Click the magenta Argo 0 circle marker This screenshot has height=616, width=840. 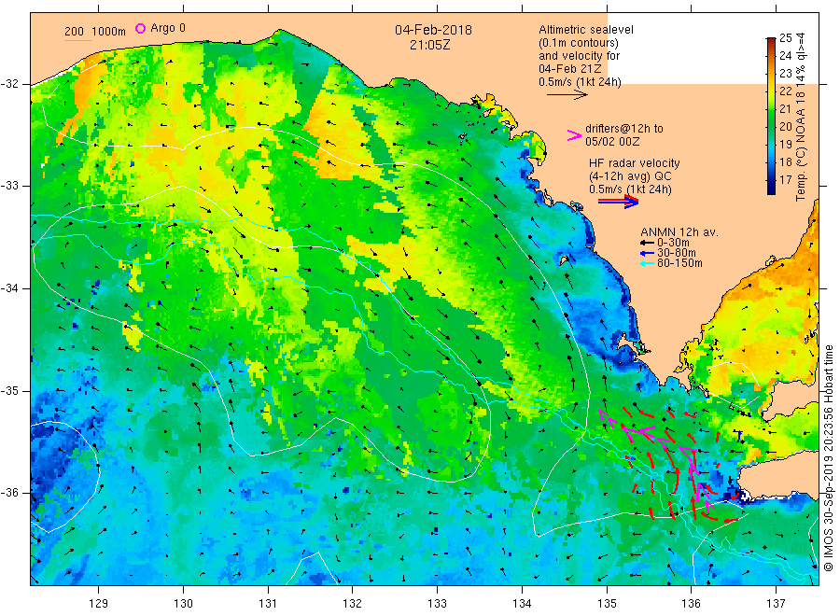140,28
